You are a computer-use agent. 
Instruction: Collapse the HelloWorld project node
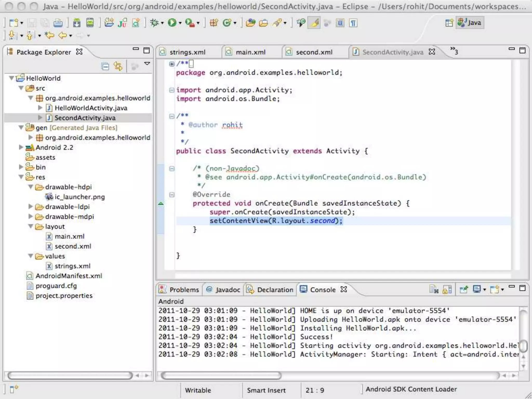click(11, 78)
